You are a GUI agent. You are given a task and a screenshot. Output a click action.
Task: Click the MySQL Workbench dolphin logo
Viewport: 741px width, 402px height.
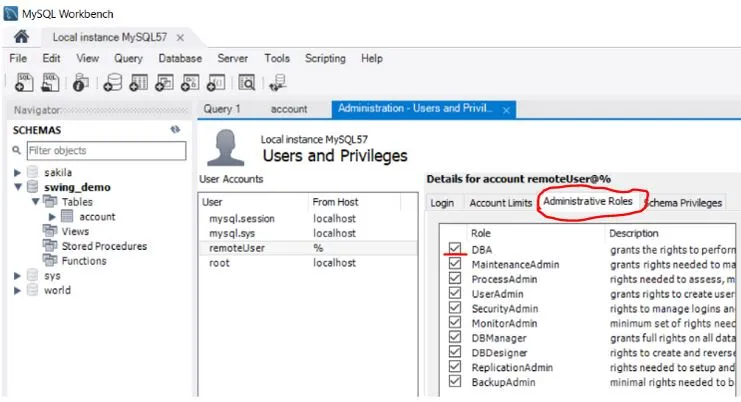[x=10, y=13]
